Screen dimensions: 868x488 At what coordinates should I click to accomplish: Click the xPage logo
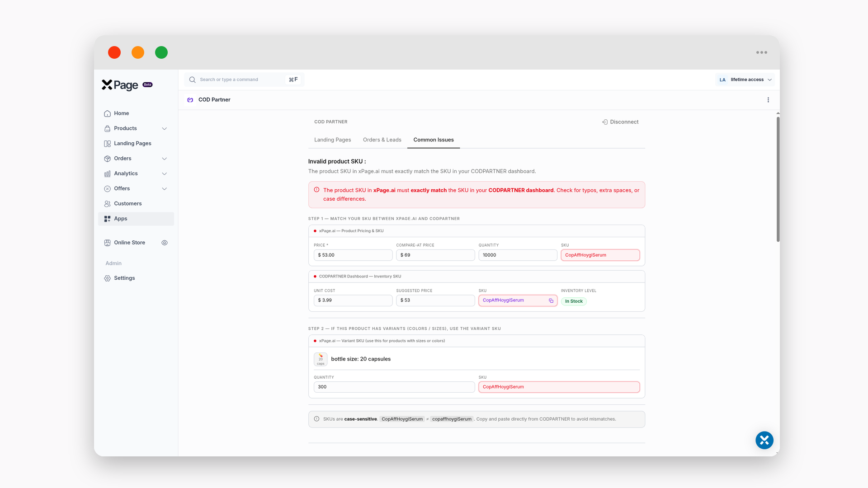tap(120, 85)
